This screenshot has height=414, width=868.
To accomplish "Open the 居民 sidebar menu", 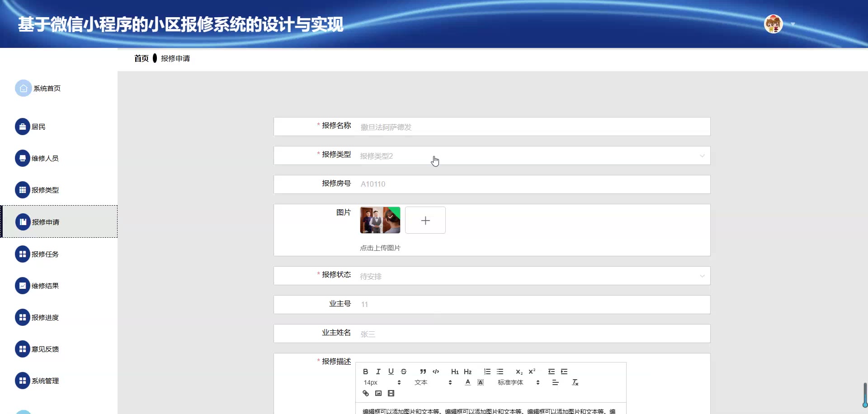I will [x=30, y=127].
